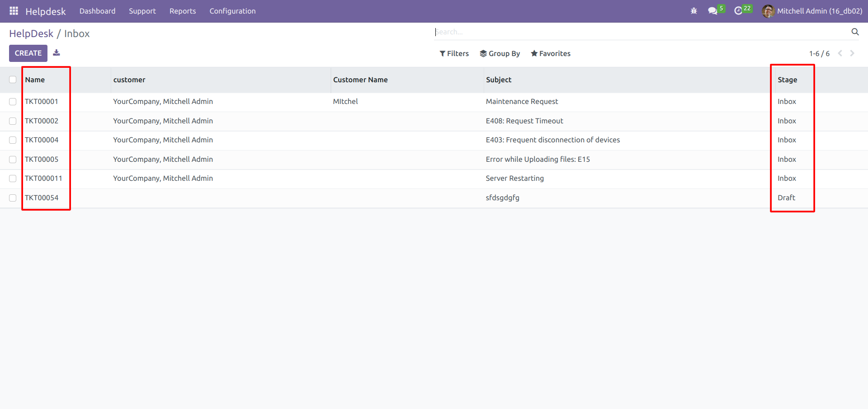Click into the Search field

(642, 32)
